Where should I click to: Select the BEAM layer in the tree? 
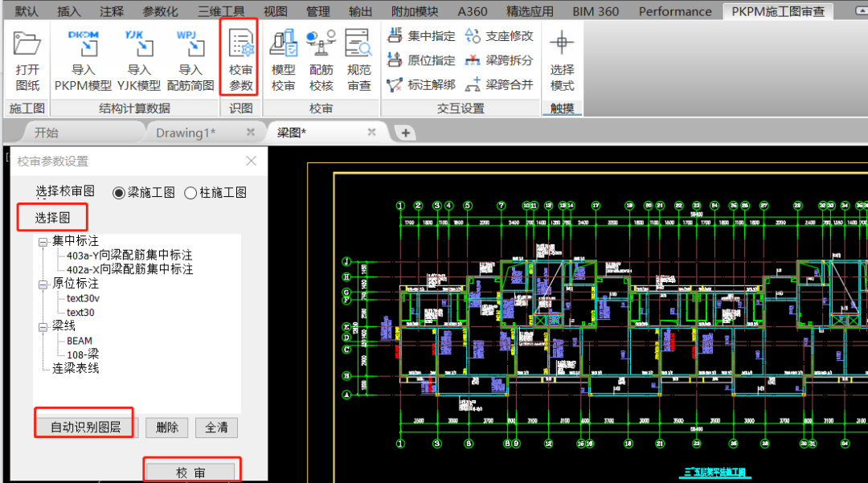tap(80, 340)
